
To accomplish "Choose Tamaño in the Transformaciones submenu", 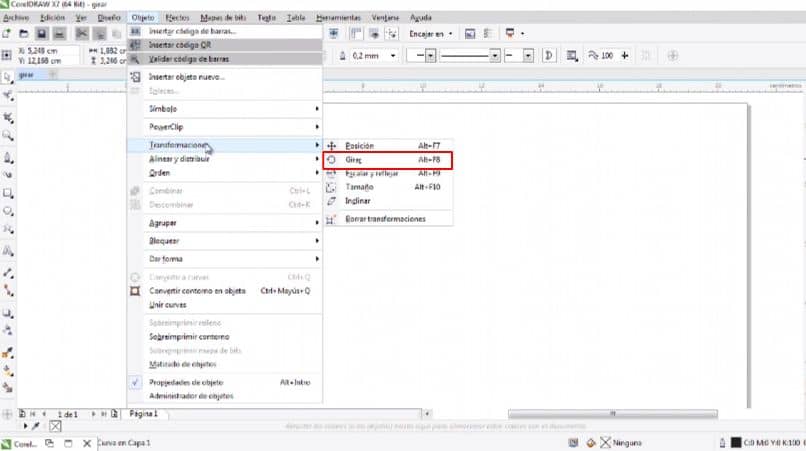I will (x=388, y=187).
